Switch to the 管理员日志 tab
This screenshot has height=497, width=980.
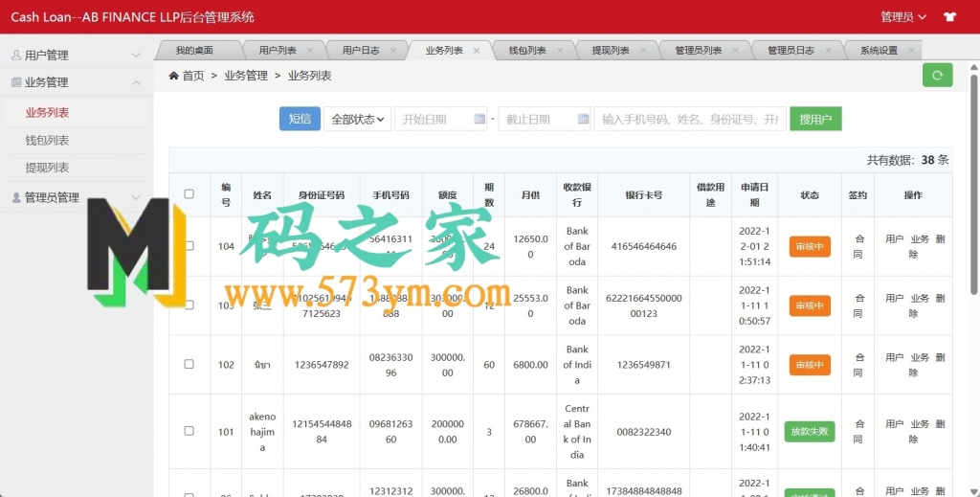pos(791,51)
